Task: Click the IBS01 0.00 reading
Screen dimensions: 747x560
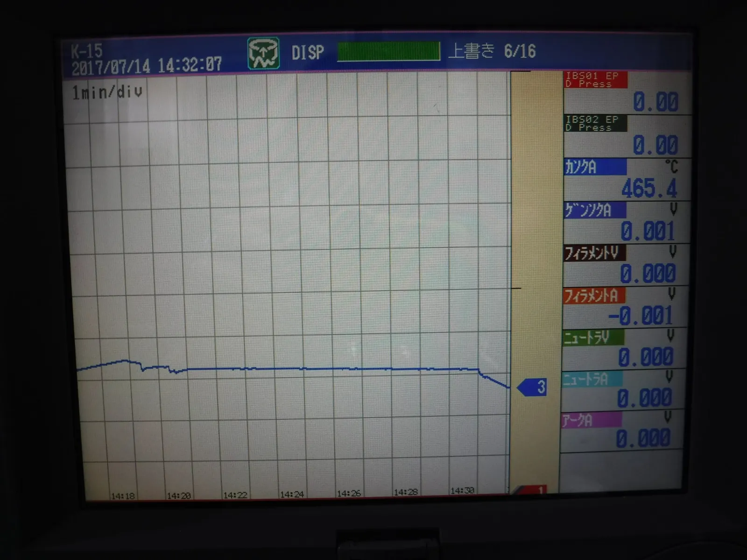Action: [655, 102]
